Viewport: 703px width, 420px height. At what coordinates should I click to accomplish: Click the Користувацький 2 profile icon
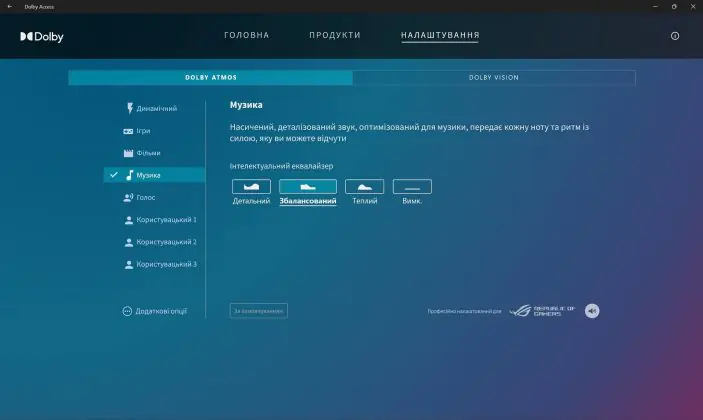point(129,242)
